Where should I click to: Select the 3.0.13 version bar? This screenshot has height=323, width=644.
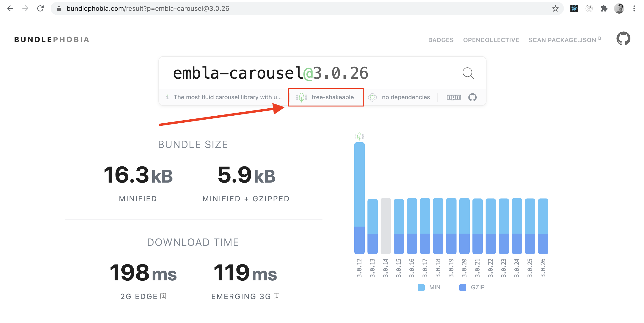point(372,226)
